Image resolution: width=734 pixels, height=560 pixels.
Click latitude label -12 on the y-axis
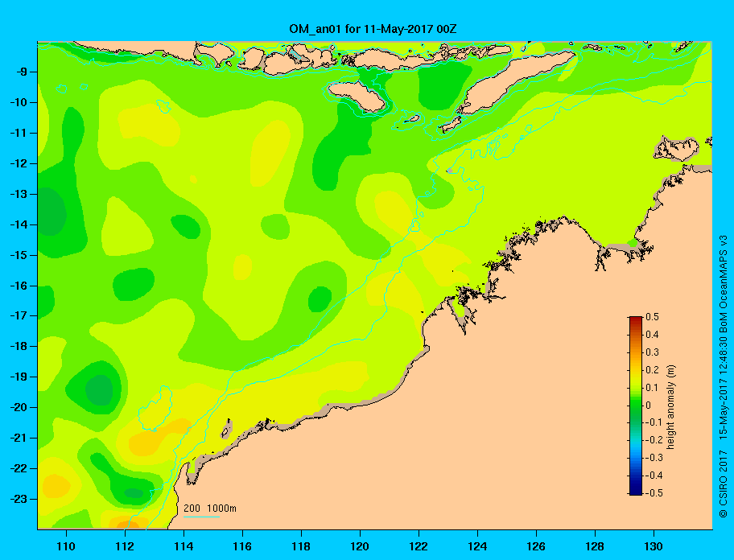18,164
